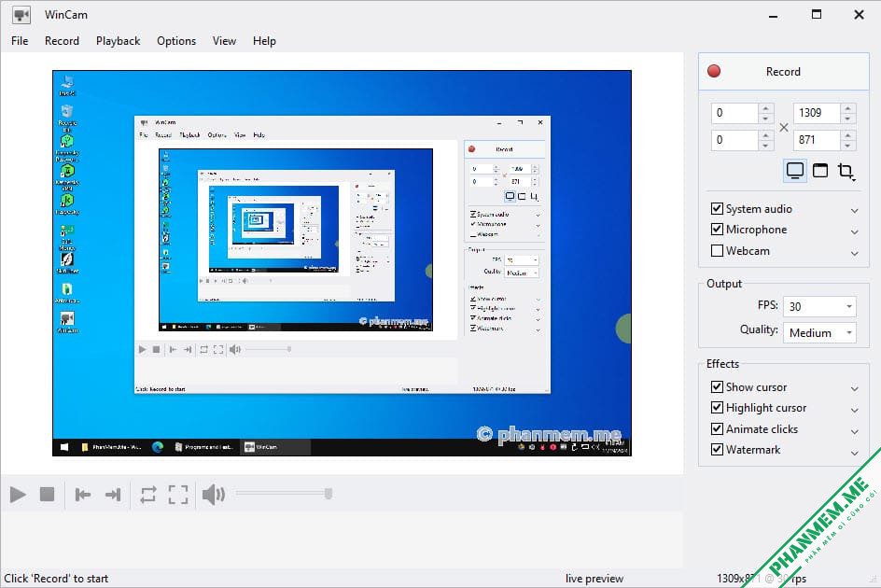Decrease width 1309 with down arrow
The image size is (881, 588).
point(847,119)
